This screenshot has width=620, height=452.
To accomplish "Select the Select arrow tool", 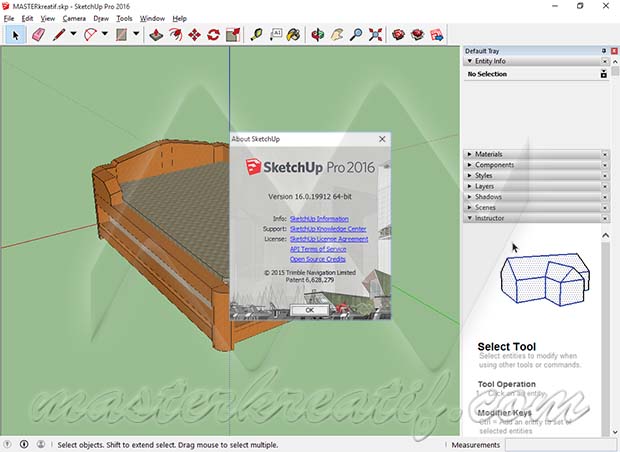I will (x=15, y=35).
